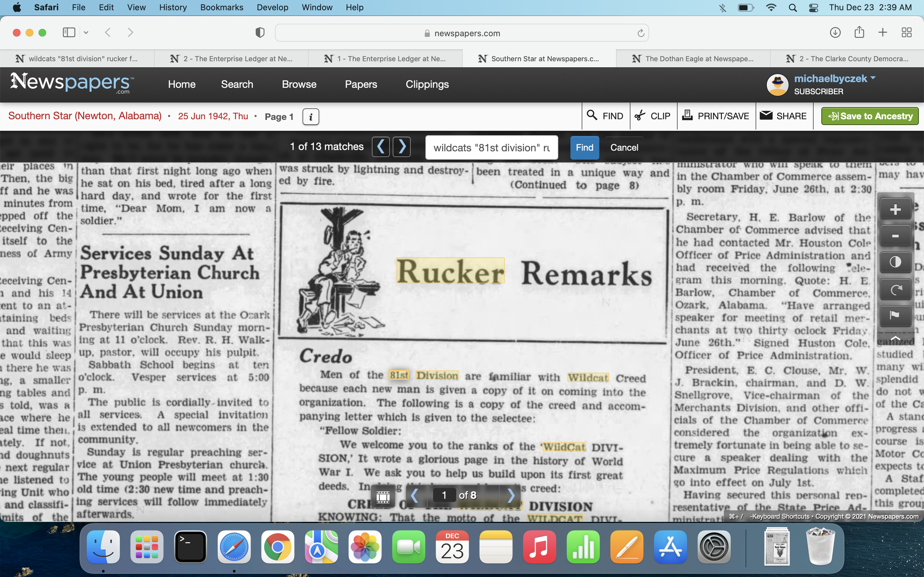The height and width of the screenshot is (577, 924).
Task: Click Save to Ancestry button
Action: click(x=869, y=116)
